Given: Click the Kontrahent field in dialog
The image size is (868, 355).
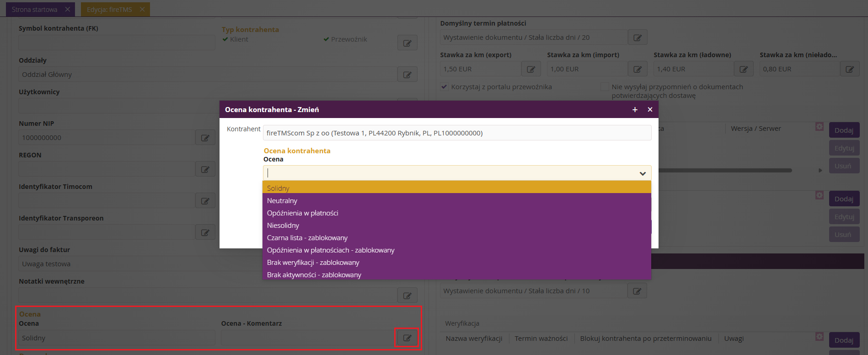Looking at the screenshot, I should [457, 133].
